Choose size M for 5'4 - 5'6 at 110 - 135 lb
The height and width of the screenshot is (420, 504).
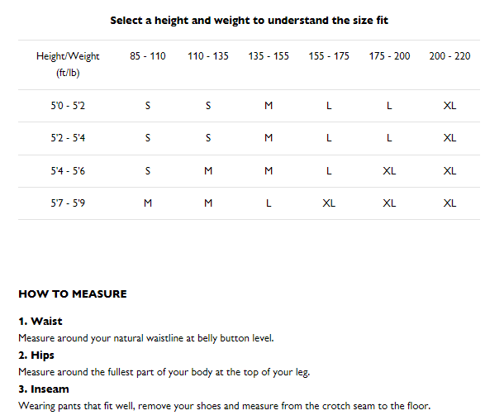(x=208, y=171)
